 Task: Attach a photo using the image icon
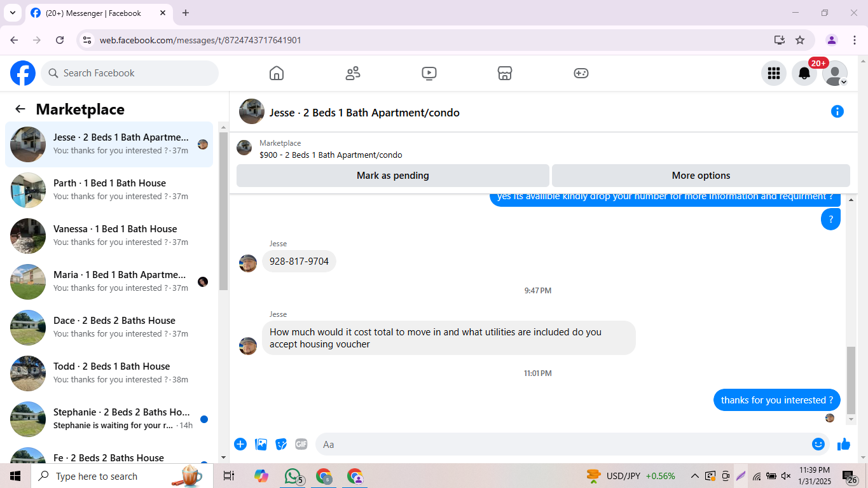point(261,444)
